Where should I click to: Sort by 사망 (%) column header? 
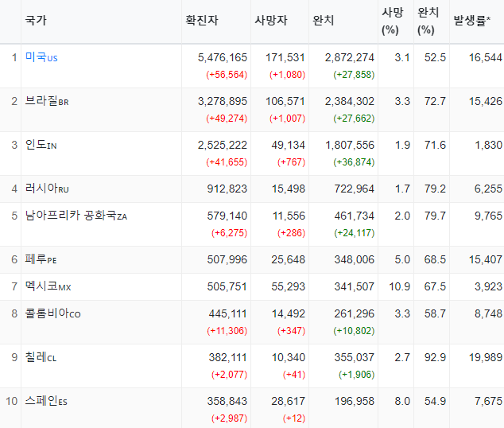(x=392, y=21)
